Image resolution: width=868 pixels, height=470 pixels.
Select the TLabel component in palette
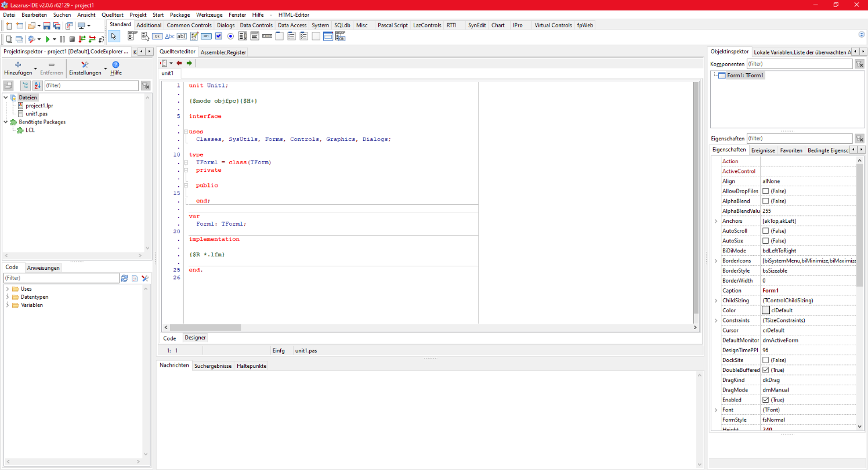[169, 36]
